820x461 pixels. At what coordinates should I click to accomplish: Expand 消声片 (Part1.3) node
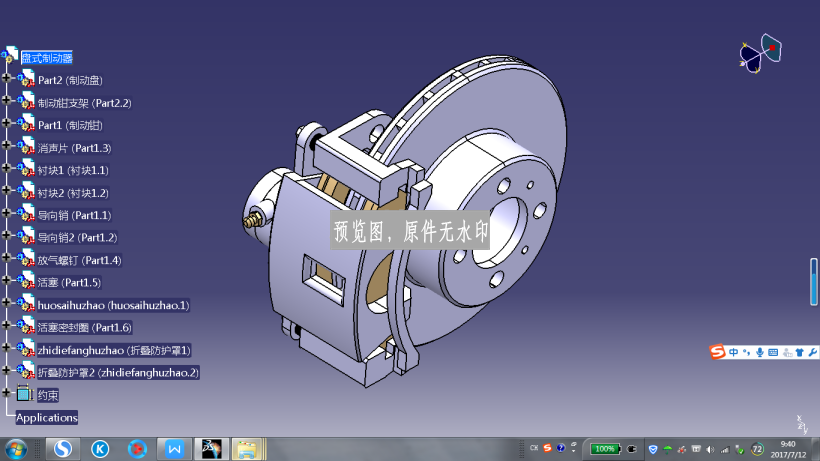(6, 145)
